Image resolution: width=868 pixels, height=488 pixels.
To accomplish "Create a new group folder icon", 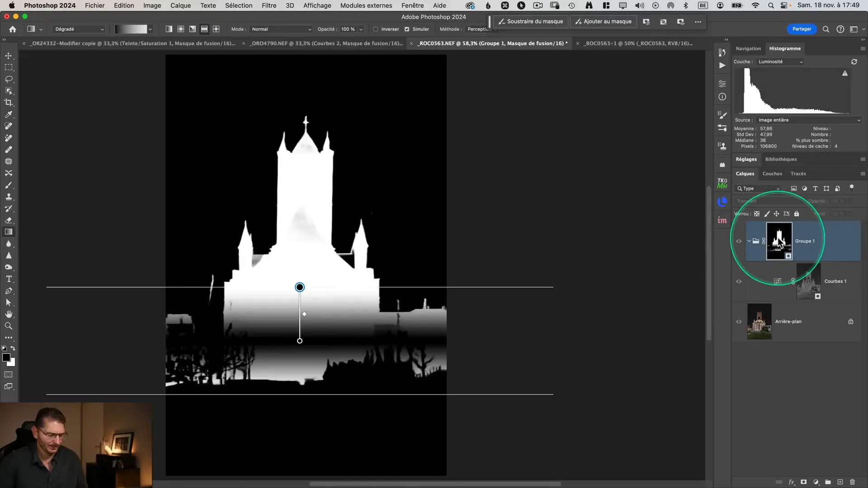I will click(828, 482).
